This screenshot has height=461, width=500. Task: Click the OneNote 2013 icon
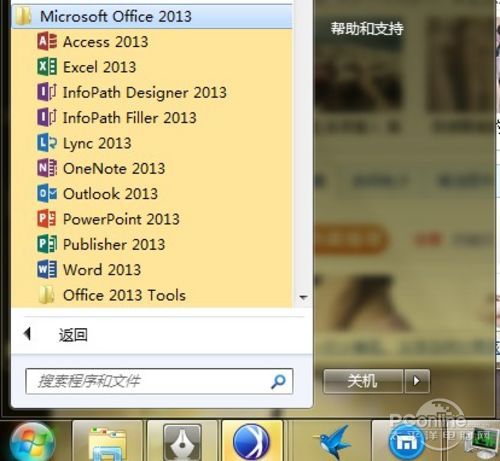[47, 168]
